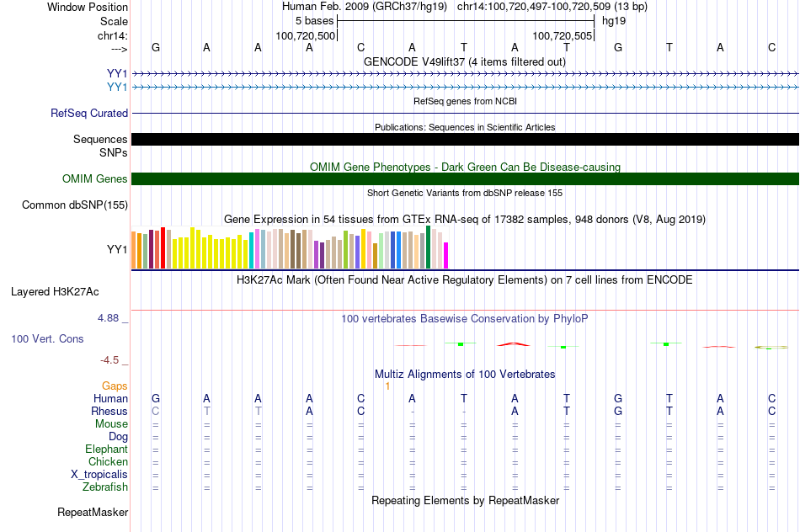The width and height of the screenshot is (800, 532).
Task: Click the hg19 label beside scale bar
Action: tap(614, 21)
